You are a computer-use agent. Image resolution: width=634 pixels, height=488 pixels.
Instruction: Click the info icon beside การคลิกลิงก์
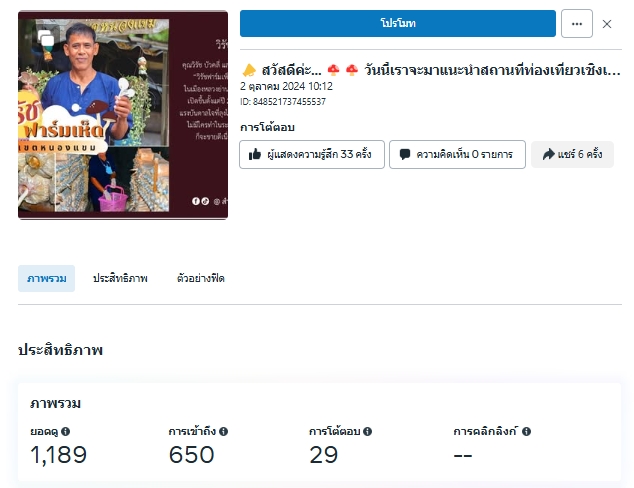point(526,432)
